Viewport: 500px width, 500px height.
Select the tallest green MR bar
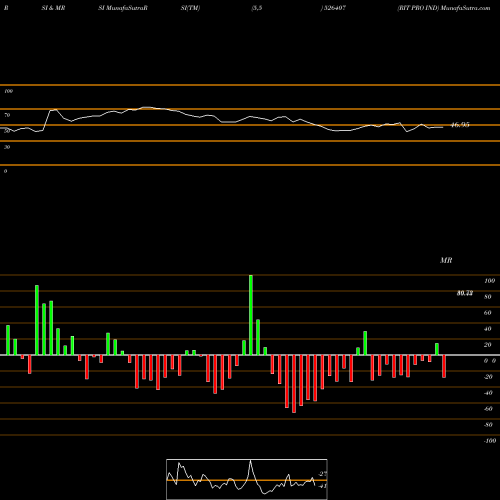point(251,315)
